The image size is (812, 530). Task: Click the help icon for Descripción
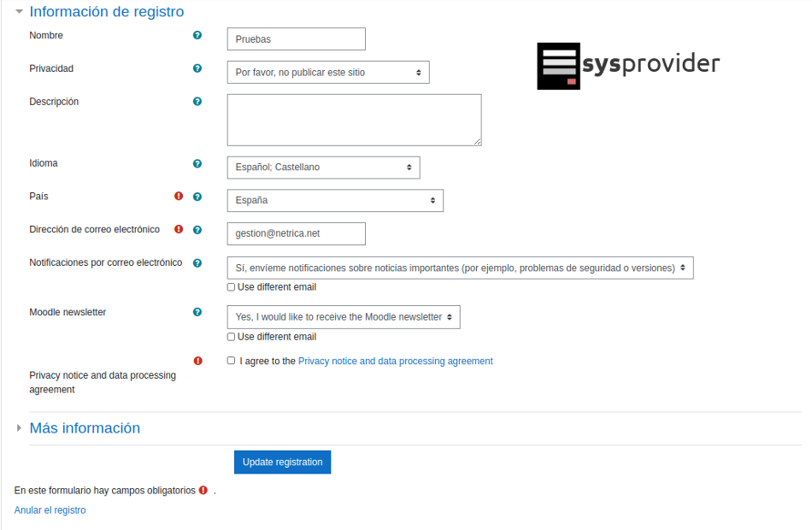point(197,102)
